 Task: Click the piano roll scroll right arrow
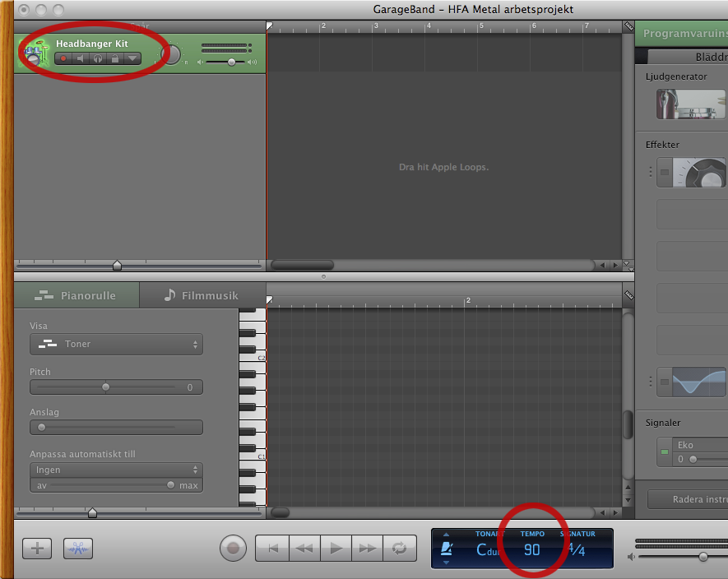[615, 512]
